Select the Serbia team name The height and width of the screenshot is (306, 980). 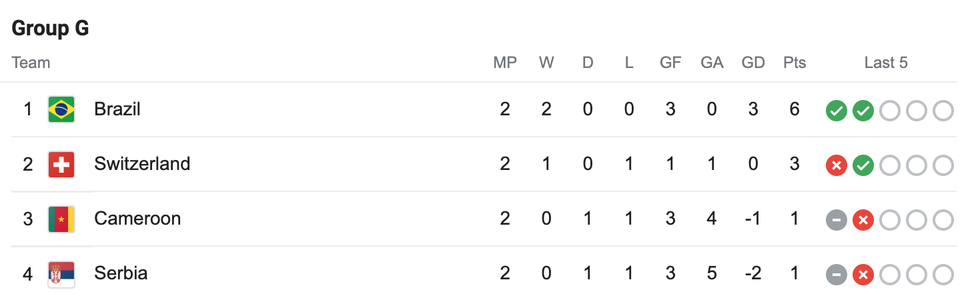(x=121, y=273)
